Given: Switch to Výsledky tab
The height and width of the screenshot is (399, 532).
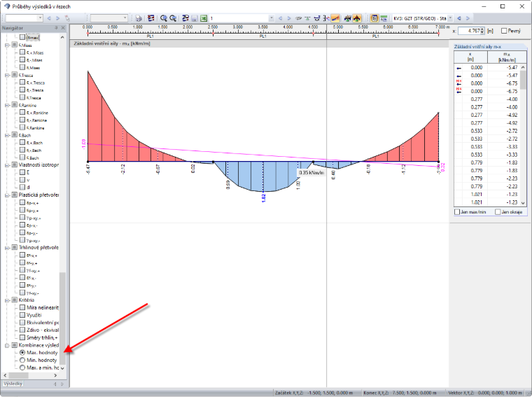Looking at the screenshot, I should click(x=13, y=384).
